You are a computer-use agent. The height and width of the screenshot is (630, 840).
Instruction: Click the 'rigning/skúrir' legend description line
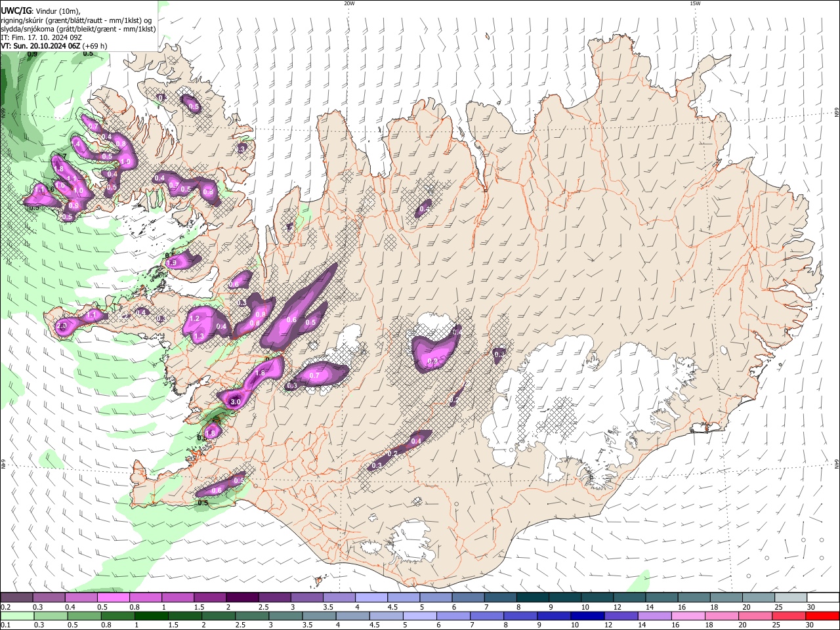coord(76,20)
